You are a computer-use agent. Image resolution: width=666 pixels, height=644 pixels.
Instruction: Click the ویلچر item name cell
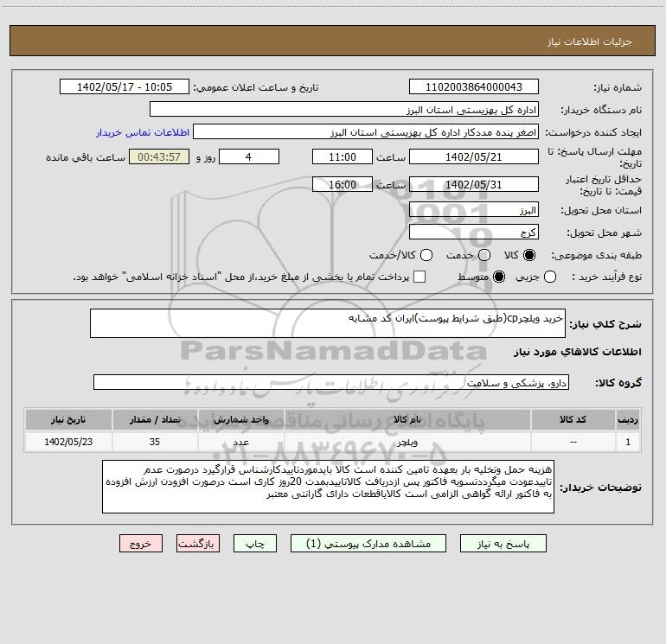407,442
